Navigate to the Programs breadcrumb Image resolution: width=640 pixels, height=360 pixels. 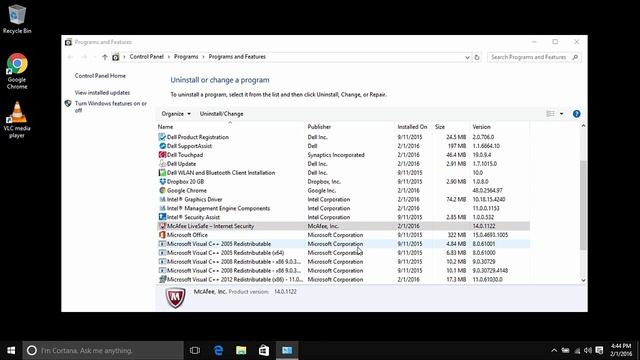click(x=186, y=57)
